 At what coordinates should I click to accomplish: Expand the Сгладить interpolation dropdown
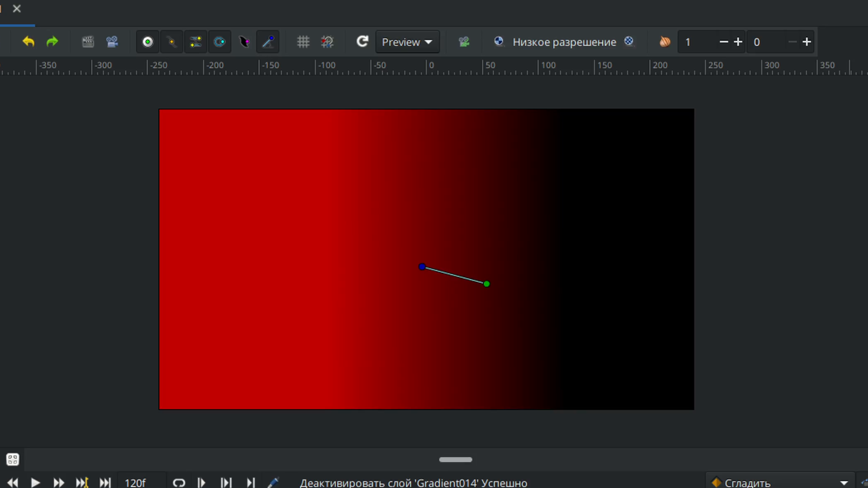[844, 483]
